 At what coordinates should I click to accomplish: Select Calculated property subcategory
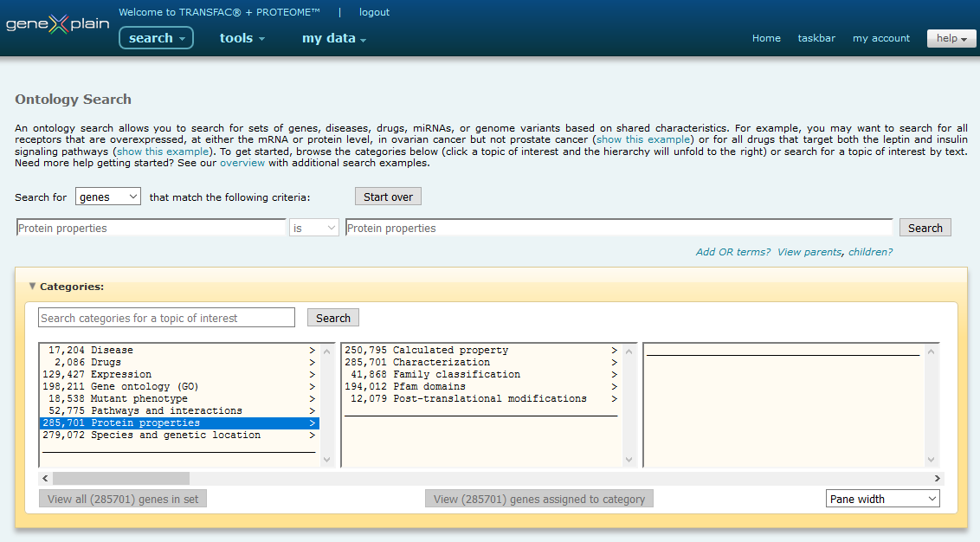click(481, 350)
